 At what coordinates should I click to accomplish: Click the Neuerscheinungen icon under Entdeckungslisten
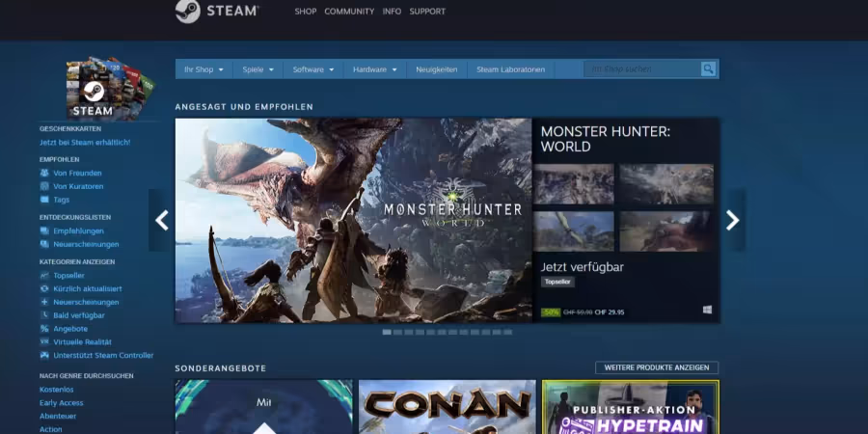click(44, 244)
